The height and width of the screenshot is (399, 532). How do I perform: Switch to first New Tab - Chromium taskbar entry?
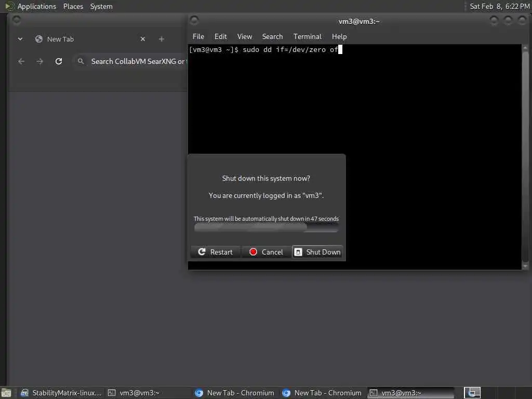235,393
